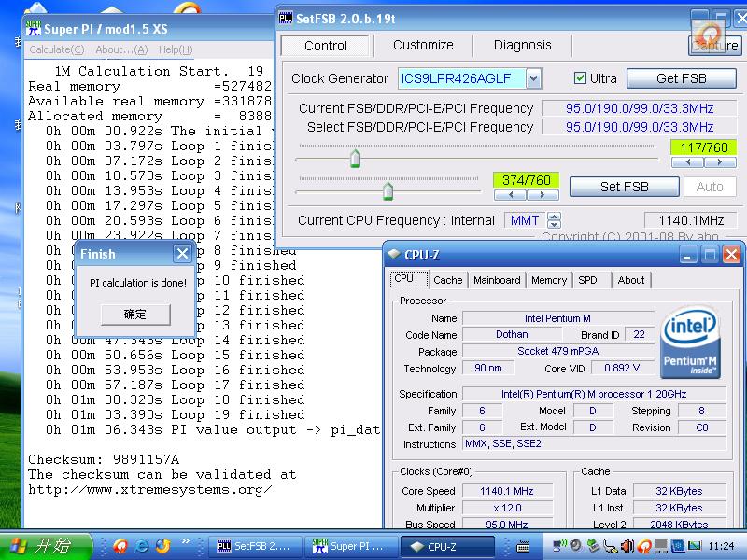Open the first quick launch red swirl icon
The image size is (747, 560).
click(120, 546)
